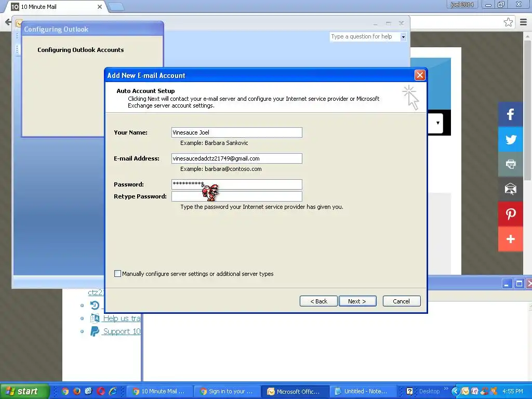Click the plus icon for more share options

510,239
